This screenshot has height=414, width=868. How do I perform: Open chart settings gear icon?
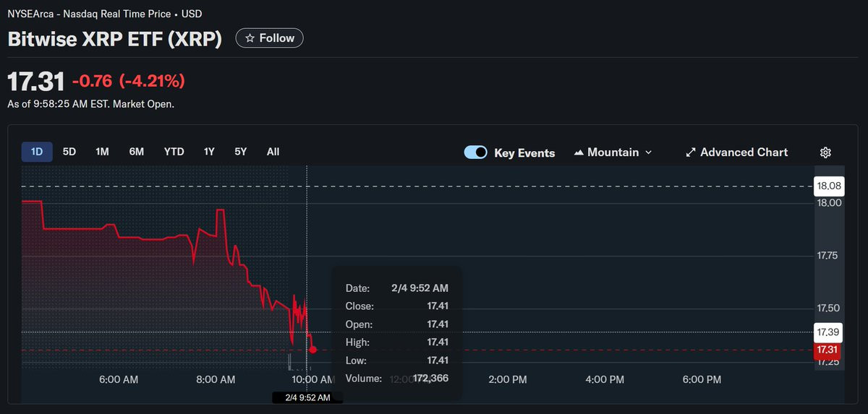pyautogui.click(x=825, y=152)
